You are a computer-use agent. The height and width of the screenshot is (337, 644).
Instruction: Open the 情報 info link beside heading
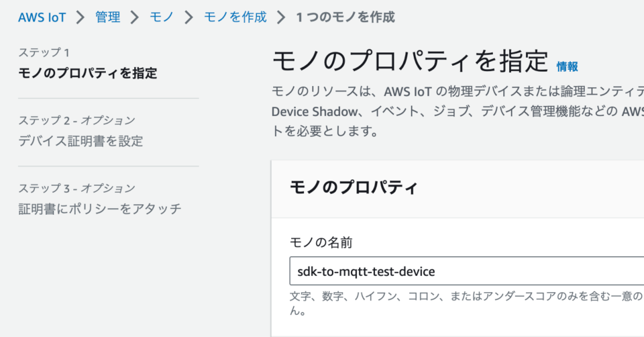pos(568,66)
